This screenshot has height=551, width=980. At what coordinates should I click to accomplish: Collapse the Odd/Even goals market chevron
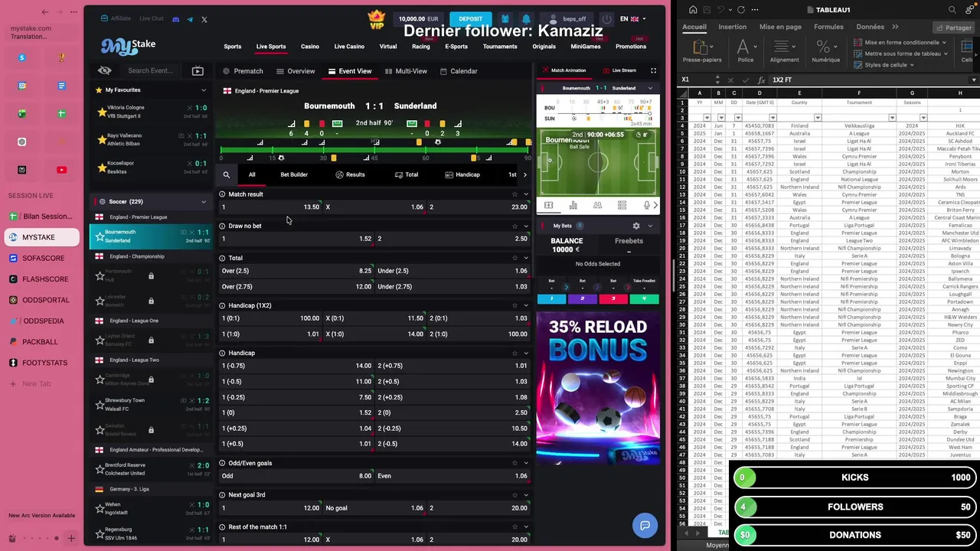(x=526, y=463)
